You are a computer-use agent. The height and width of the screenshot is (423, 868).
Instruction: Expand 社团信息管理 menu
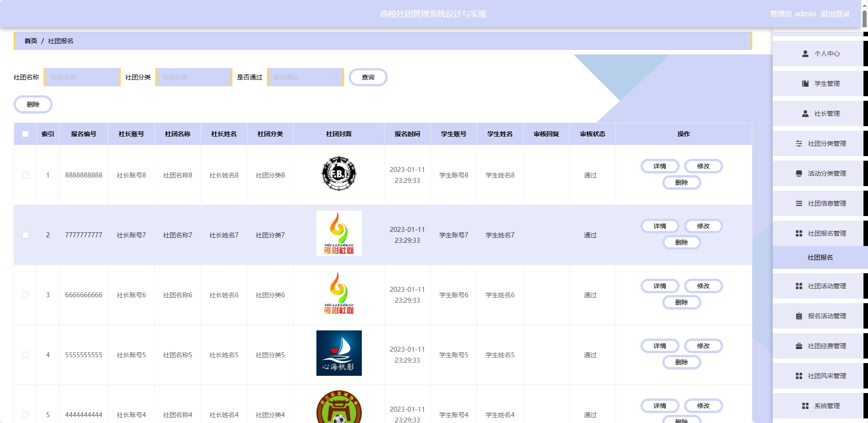[x=820, y=203]
